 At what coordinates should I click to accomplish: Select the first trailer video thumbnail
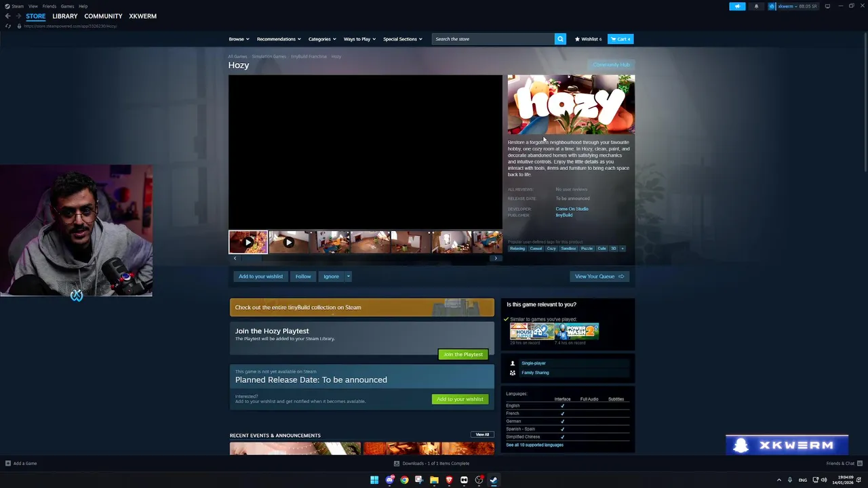pos(248,242)
